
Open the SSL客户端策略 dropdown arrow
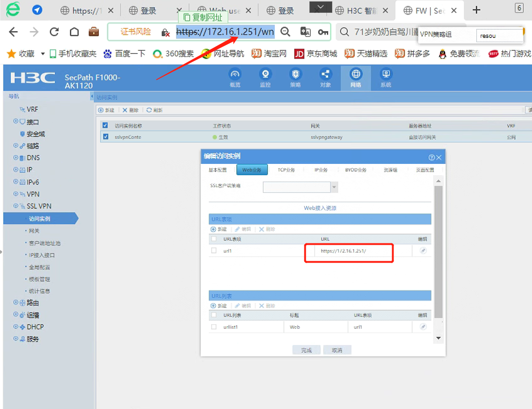coord(334,187)
